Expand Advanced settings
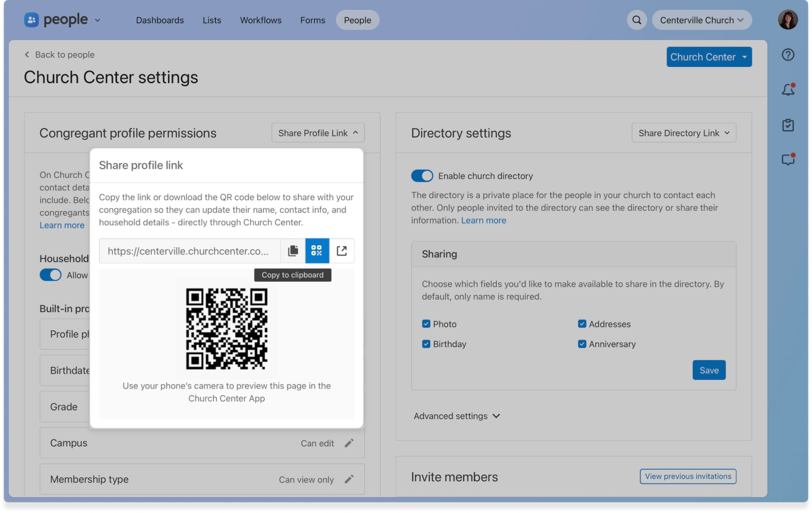This screenshot has height=513, width=812. click(457, 416)
